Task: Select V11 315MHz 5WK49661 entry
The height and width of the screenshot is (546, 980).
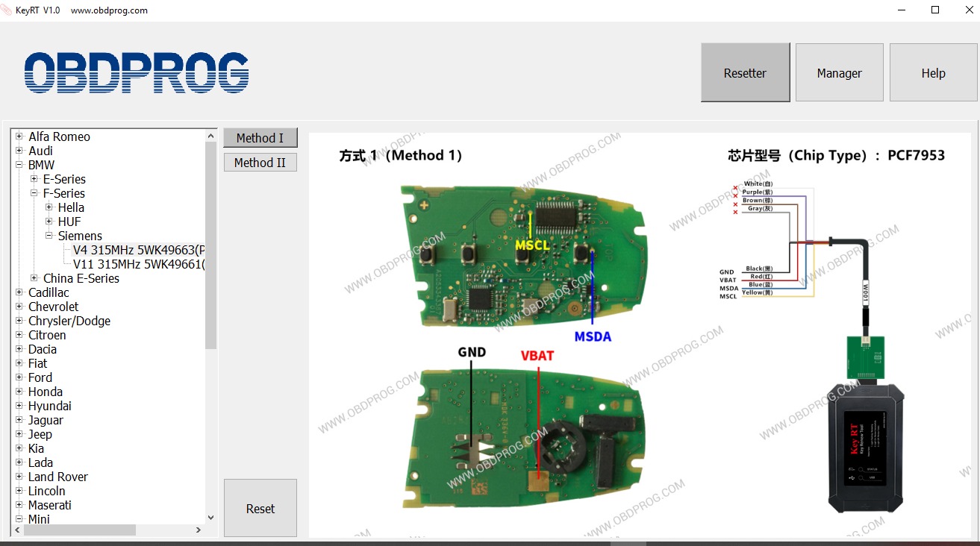Action: click(139, 264)
